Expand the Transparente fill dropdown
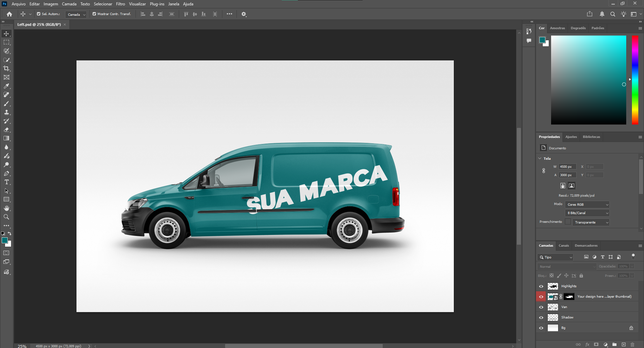The width and height of the screenshot is (644, 348). click(591, 222)
